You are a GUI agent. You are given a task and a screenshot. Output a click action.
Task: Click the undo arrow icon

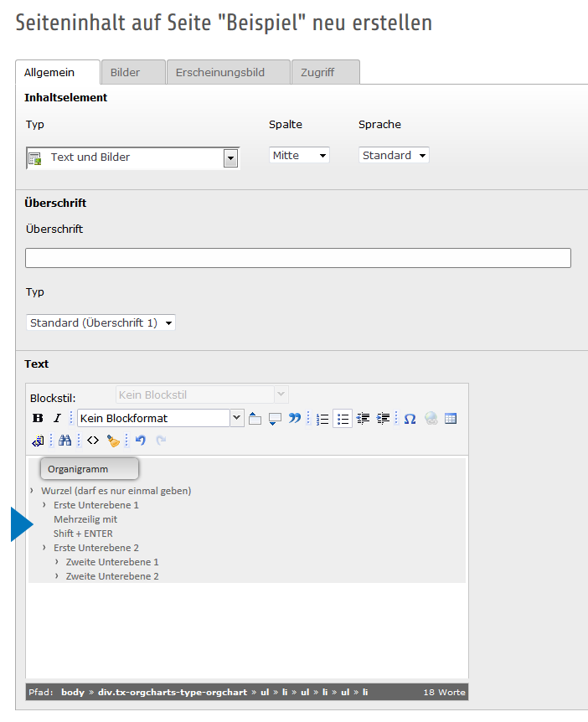141,440
